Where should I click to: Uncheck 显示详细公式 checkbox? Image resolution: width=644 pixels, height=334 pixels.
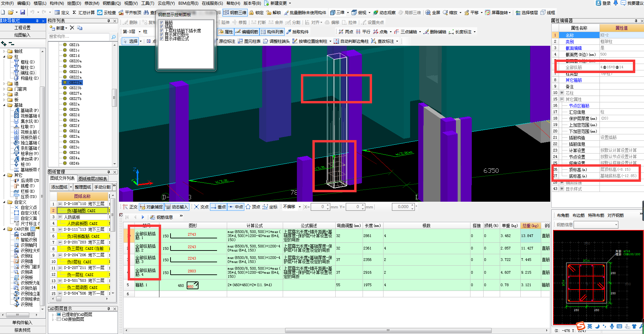[x=161, y=39]
